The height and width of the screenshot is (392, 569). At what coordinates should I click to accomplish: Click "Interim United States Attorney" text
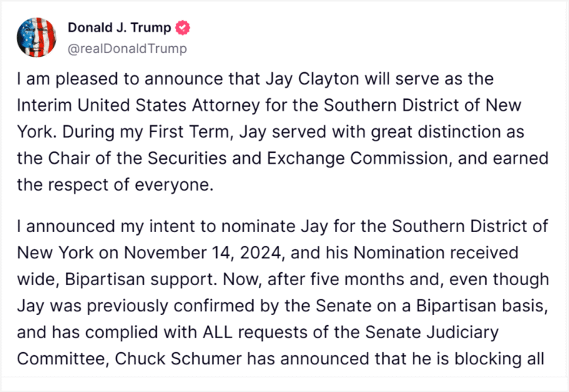click(x=138, y=105)
